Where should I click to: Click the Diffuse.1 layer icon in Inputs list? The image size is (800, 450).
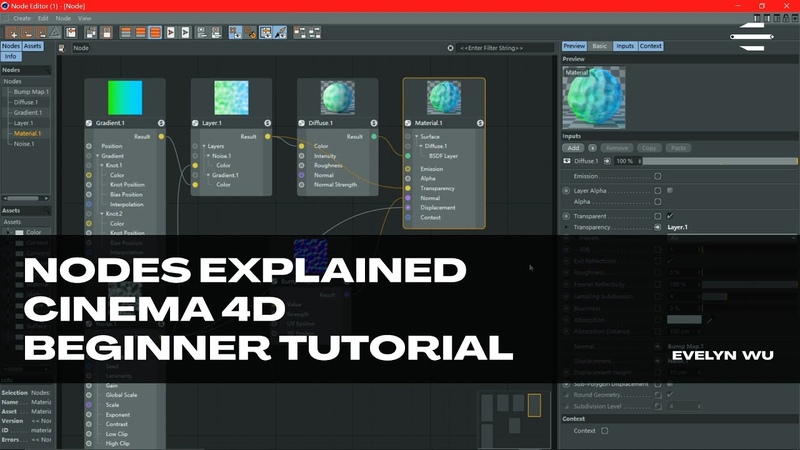coord(567,161)
